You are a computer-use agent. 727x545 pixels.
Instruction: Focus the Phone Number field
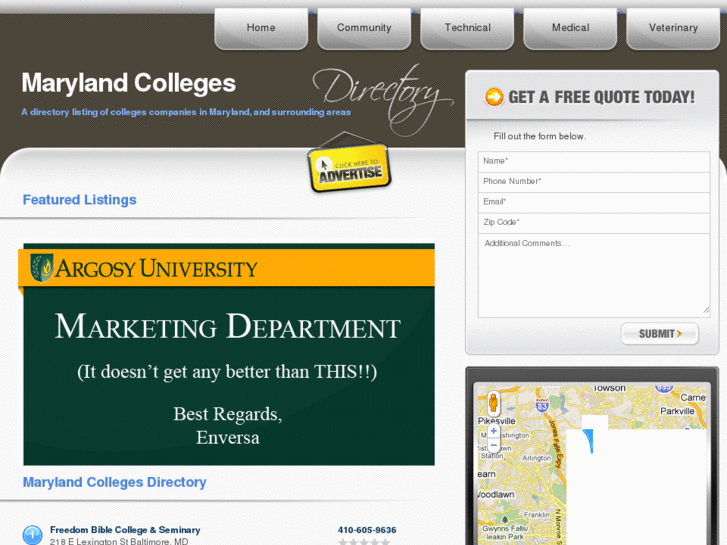coord(593,181)
